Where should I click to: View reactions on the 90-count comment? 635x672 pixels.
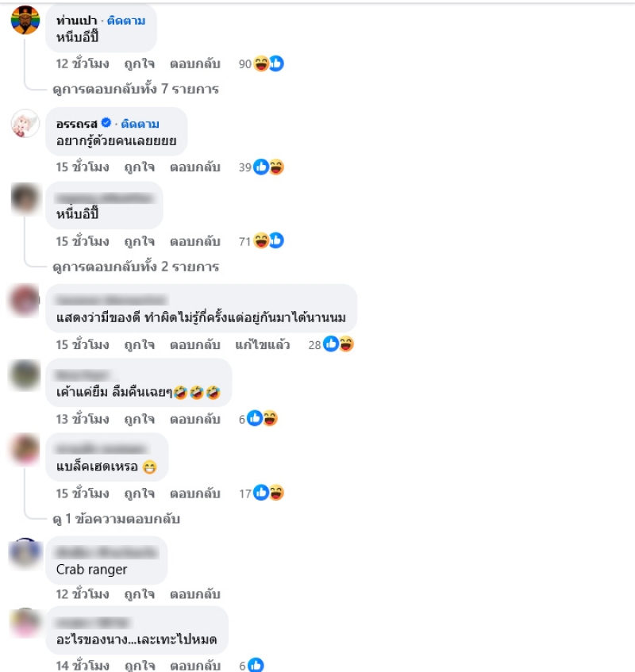tap(261, 63)
